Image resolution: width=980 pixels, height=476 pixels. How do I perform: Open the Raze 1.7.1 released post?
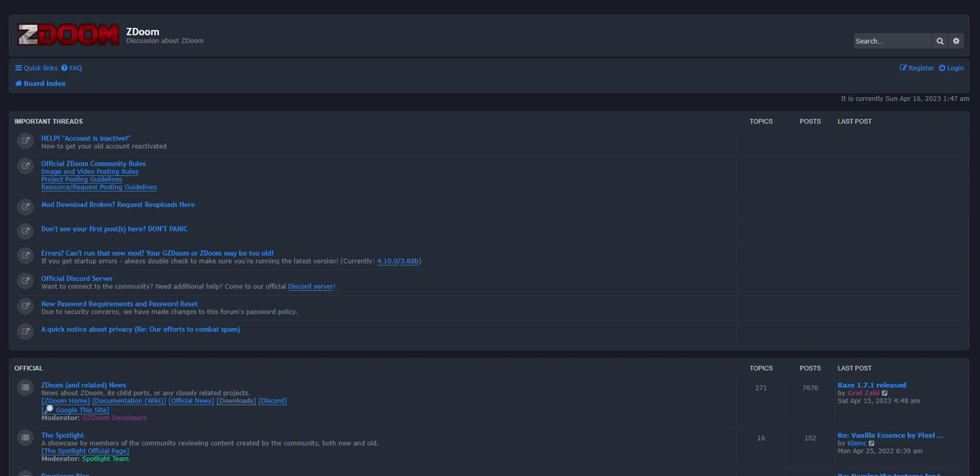pos(871,385)
